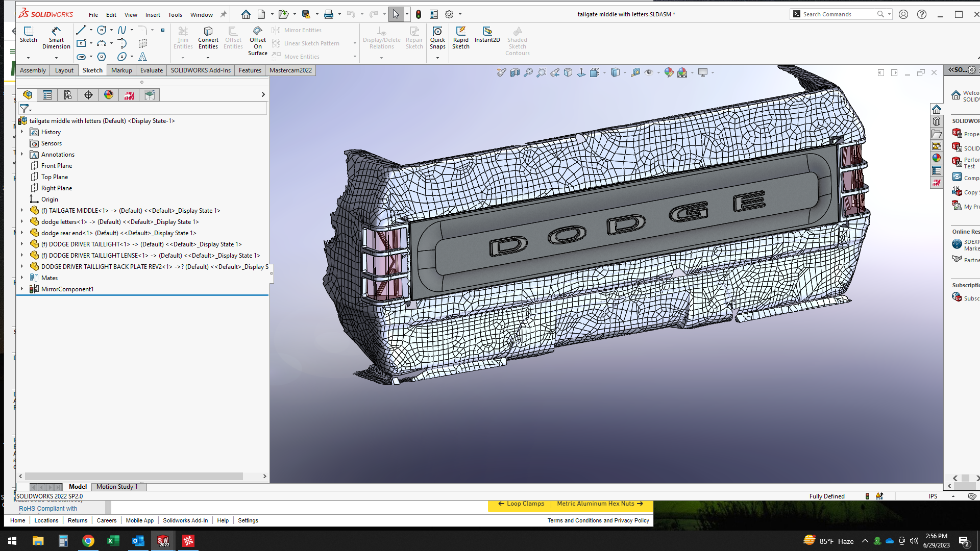Image resolution: width=980 pixels, height=551 pixels.
Task: Expand the MirrorComponent1 tree node
Action: [x=22, y=289]
